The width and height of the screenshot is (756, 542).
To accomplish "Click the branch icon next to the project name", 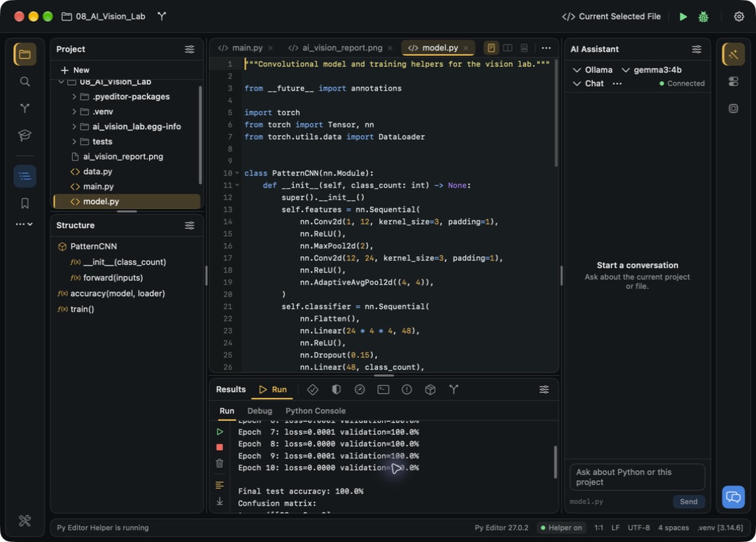I will click(x=161, y=16).
